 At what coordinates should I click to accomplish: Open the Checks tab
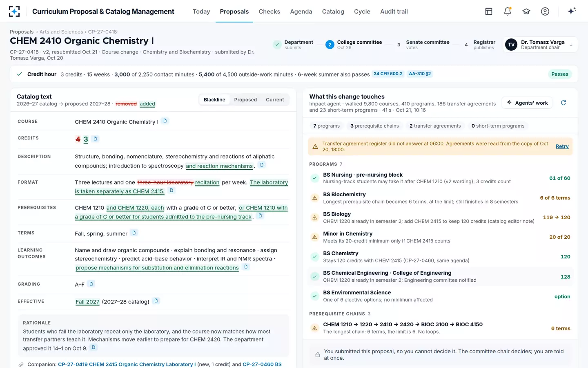pyautogui.click(x=269, y=11)
